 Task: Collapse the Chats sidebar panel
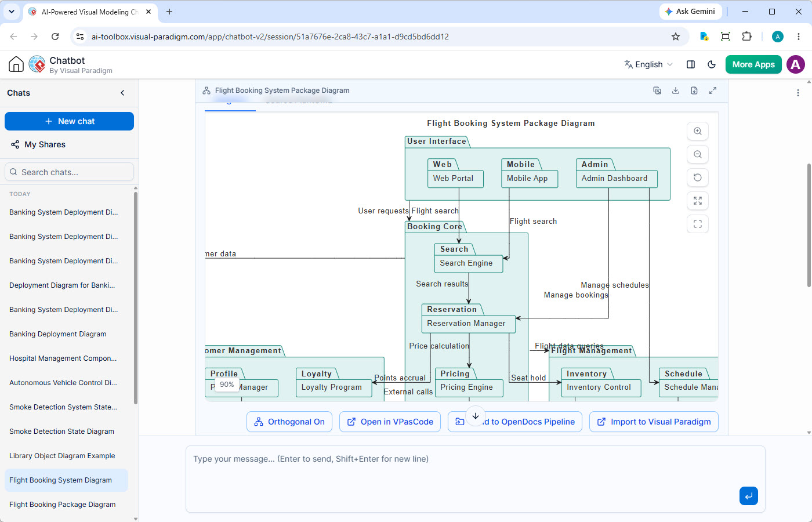coord(122,93)
